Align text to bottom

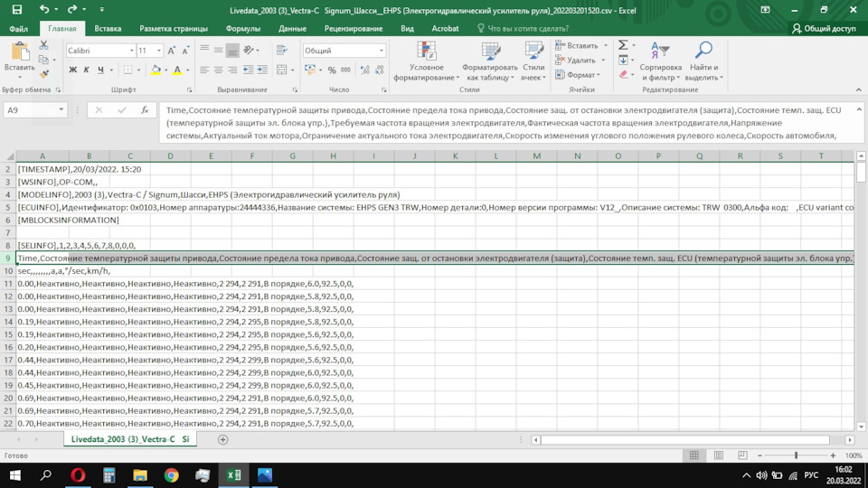(x=232, y=51)
